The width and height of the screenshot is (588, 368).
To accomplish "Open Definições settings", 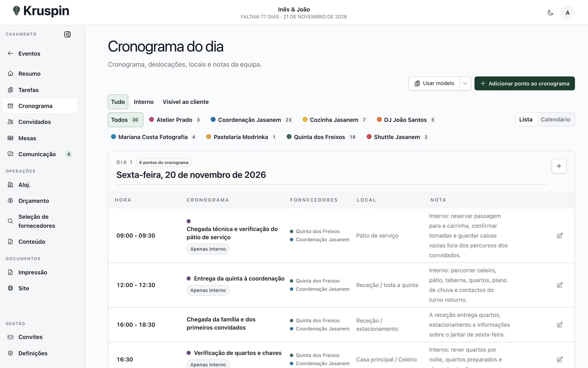I will tap(40, 353).
